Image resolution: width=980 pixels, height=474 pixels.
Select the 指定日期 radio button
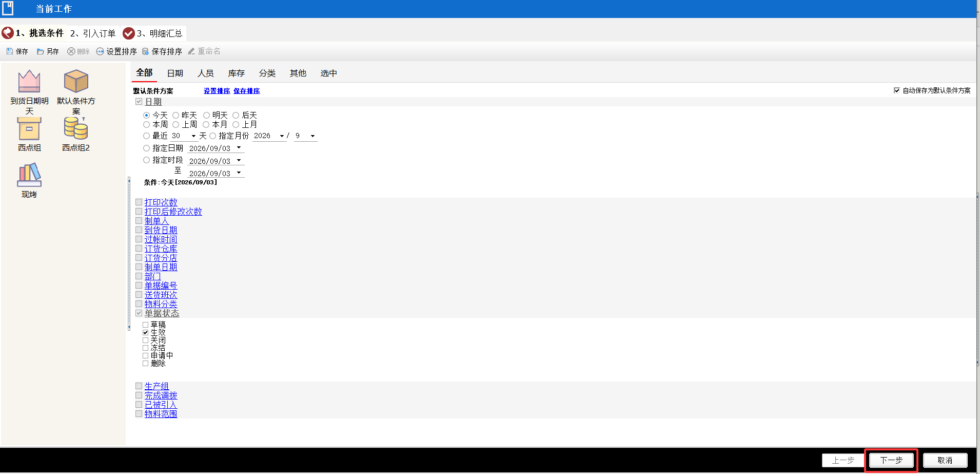pyautogui.click(x=146, y=148)
